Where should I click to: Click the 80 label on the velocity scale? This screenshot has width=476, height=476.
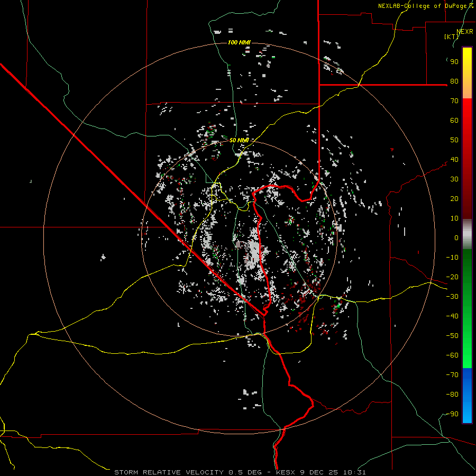(x=454, y=81)
